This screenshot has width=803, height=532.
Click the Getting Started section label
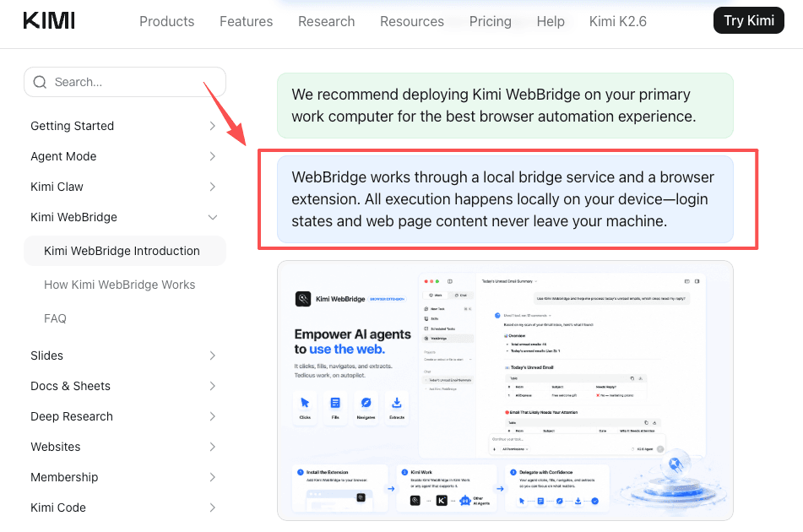[73, 126]
